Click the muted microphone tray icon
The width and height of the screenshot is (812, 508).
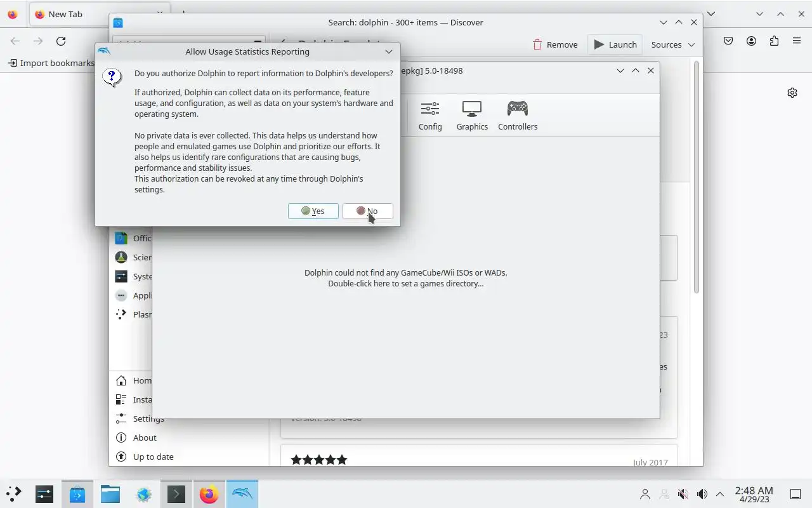click(683, 494)
